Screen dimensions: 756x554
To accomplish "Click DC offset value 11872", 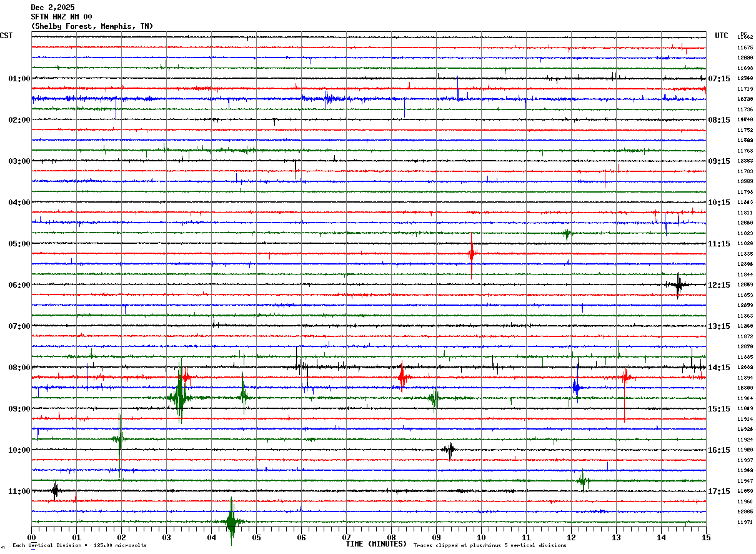I will point(745,336).
